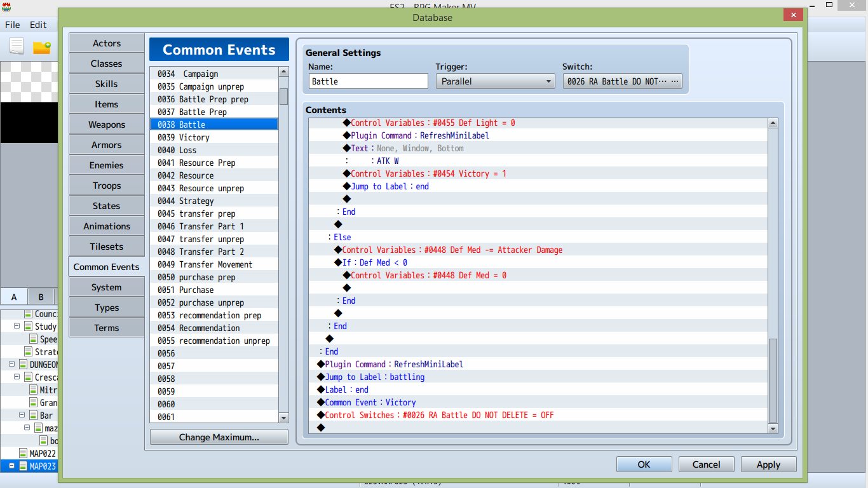Open the File menu

[13, 25]
